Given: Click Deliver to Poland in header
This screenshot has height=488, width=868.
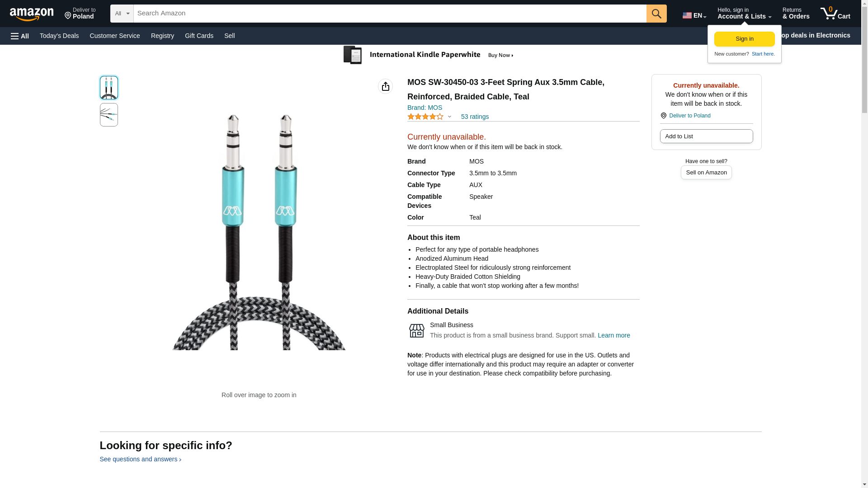Looking at the screenshot, I should [80, 14].
